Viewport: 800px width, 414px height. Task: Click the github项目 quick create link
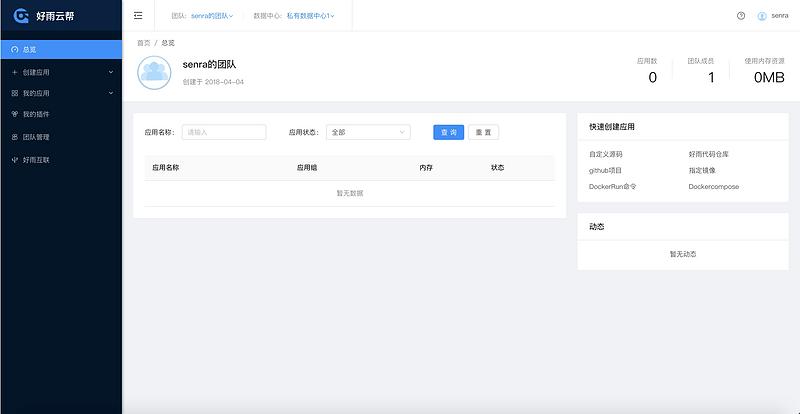point(605,171)
